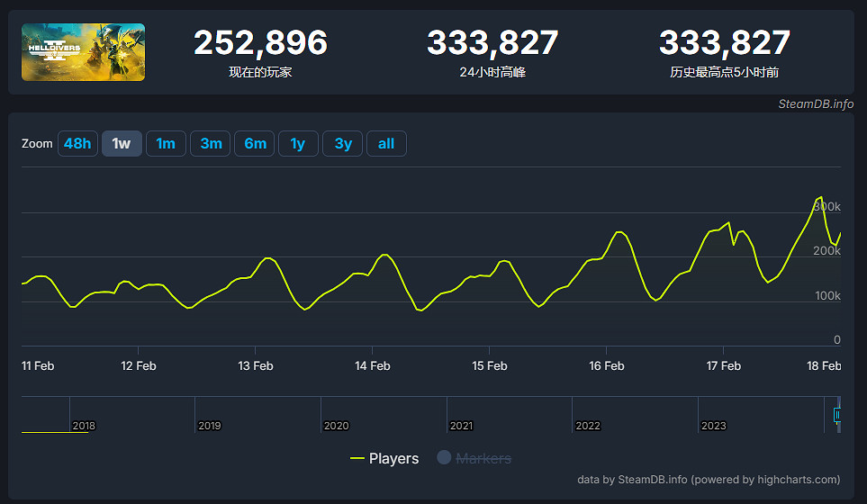Grab the navigator handle at the right edge
The width and height of the screenshot is (867, 504).
tap(836, 415)
